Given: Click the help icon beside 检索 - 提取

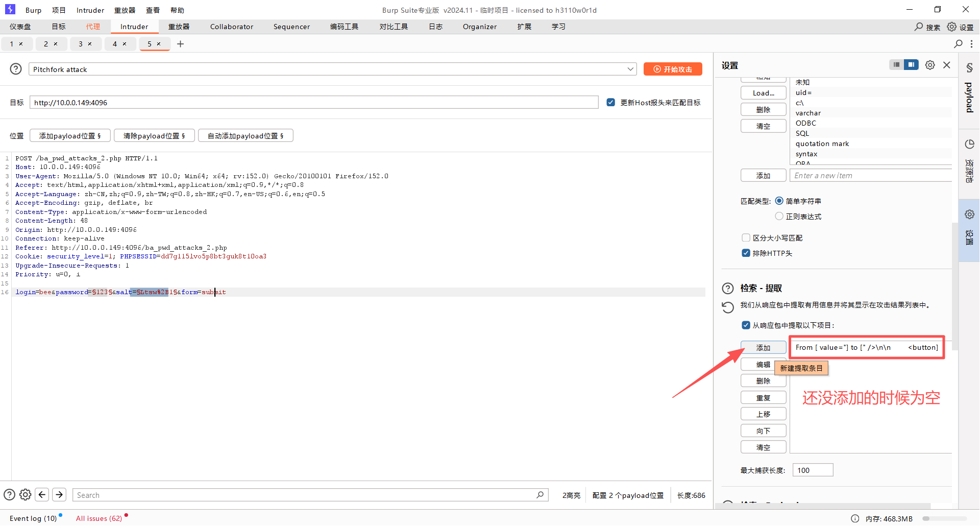Looking at the screenshot, I should pos(728,289).
